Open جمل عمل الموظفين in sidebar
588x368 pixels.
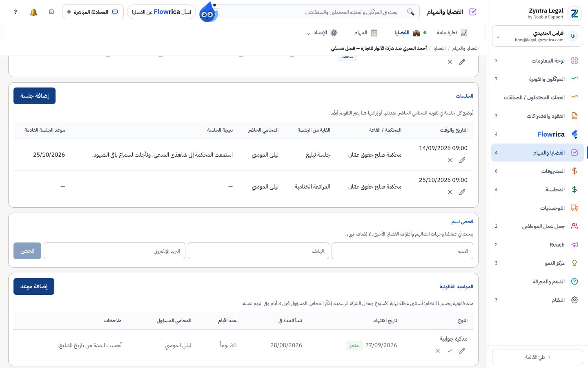[x=537, y=226]
